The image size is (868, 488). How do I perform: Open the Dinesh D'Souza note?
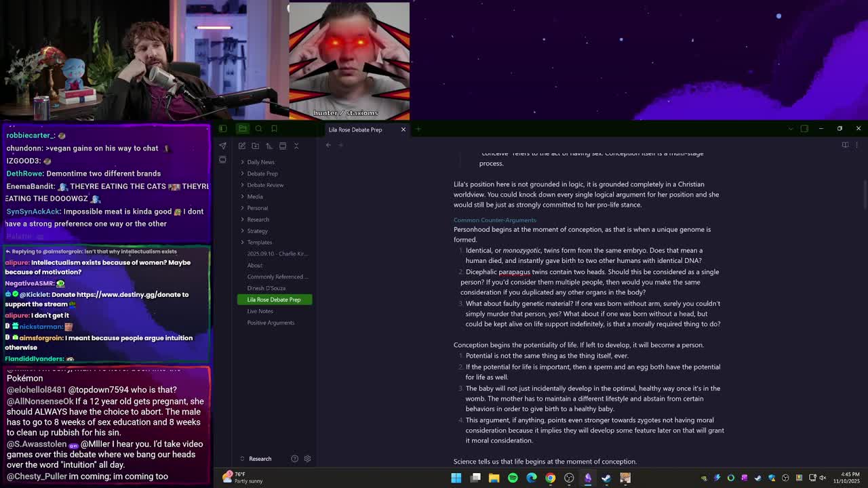[x=266, y=288]
